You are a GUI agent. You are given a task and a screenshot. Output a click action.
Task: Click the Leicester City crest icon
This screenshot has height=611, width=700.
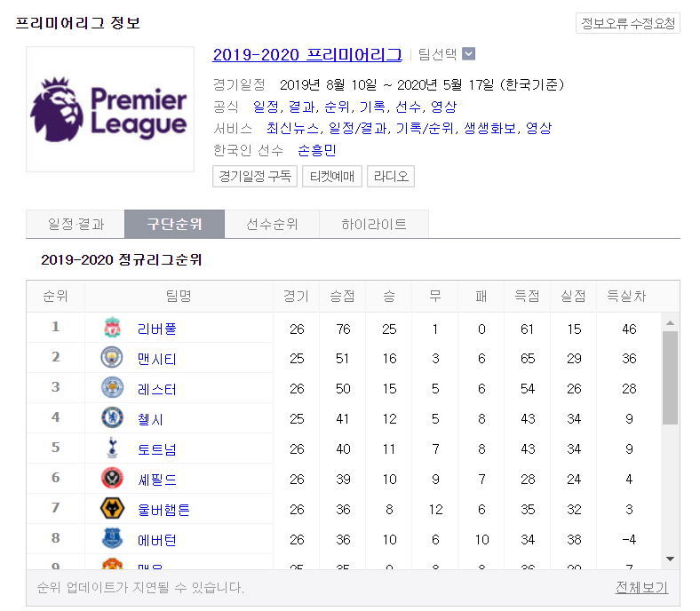pos(112,387)
